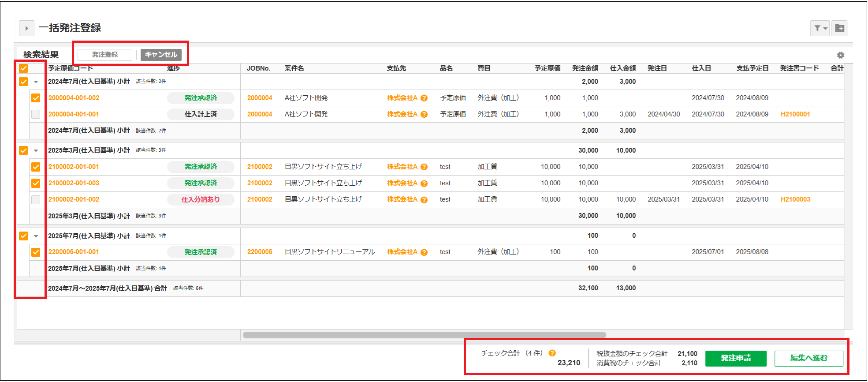
Task: Toggle the 2025年3月 group checkbox
Action: click(23, 150)
